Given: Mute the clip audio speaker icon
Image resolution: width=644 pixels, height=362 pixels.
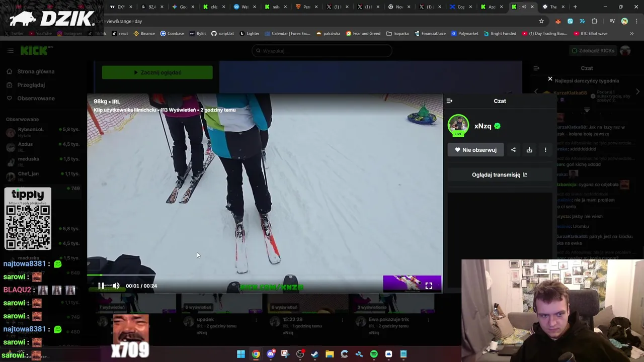Looking at the screenshot, I should click(x=116, y=286).
